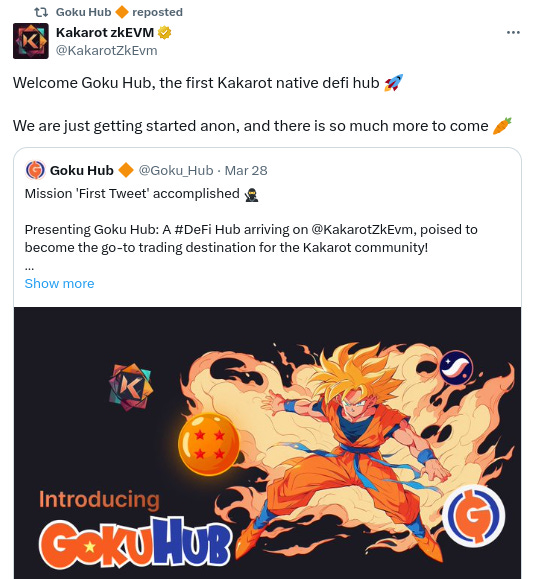535x579 pixels.
Task: Click the Kakarot zkEVM display name
Action: pos(105,32)
